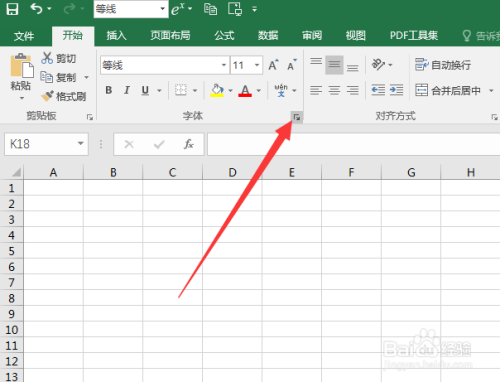The width and height of the screenshot is (500, 382).
Task: Click the copy icon in quick access toolbar
Action: pyautogui.click(x=210, y=9)
